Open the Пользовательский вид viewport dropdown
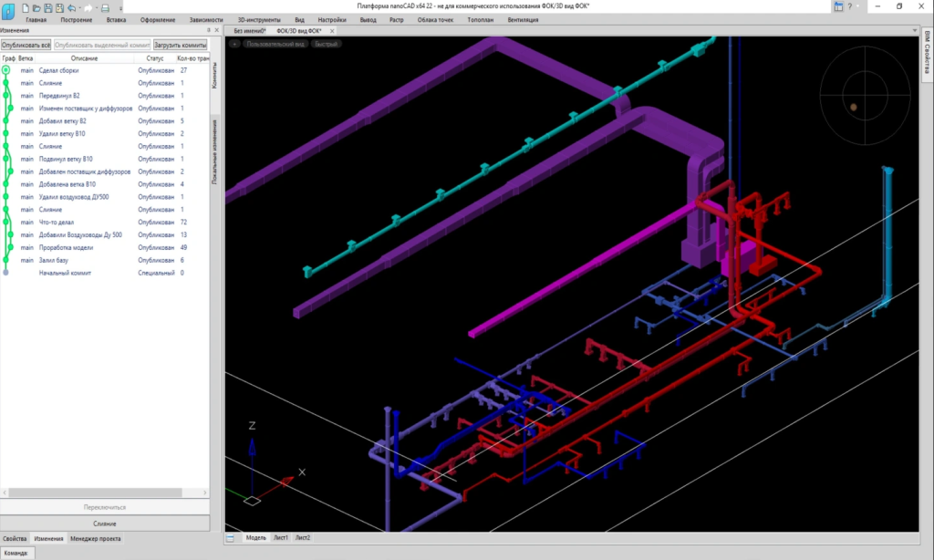Screen dimensions: 934x560 (275, 43)
